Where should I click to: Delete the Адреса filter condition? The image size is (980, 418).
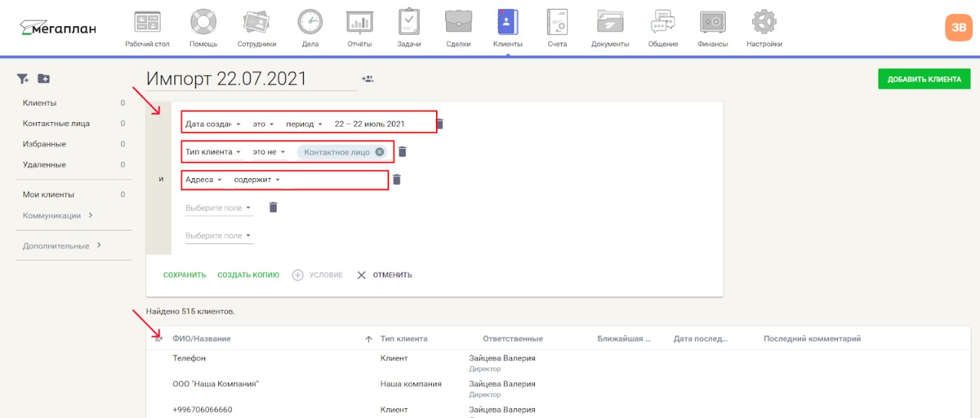point(396,180)
